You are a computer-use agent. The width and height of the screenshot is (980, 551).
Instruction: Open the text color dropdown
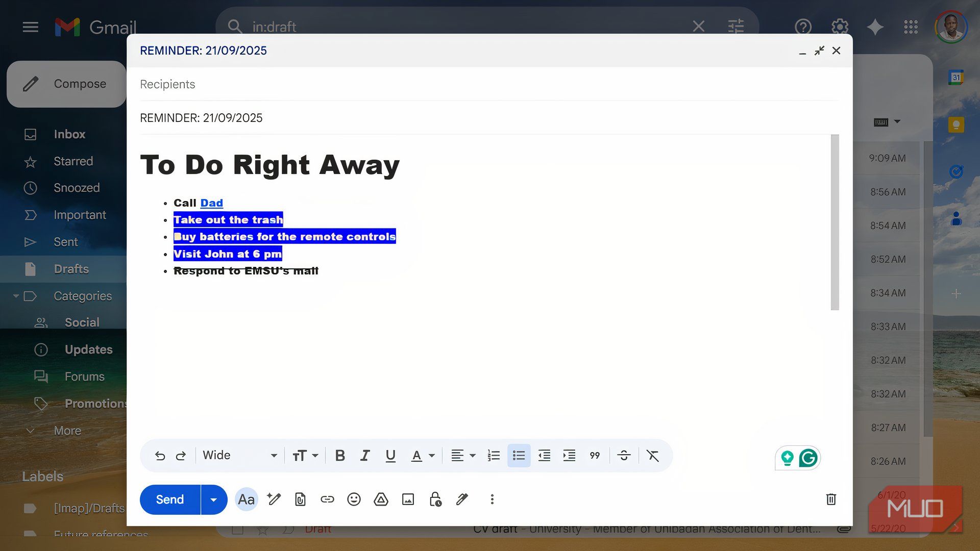[x=423, y=456]
